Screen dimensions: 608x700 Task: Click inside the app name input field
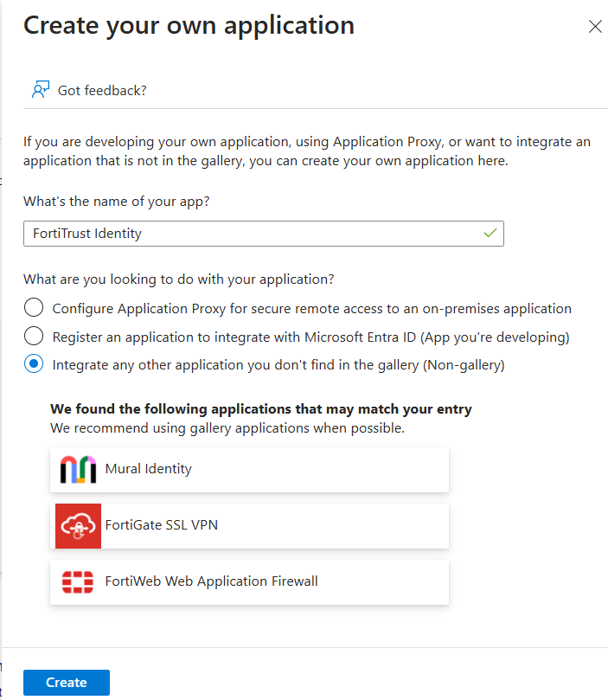[259, 234]
